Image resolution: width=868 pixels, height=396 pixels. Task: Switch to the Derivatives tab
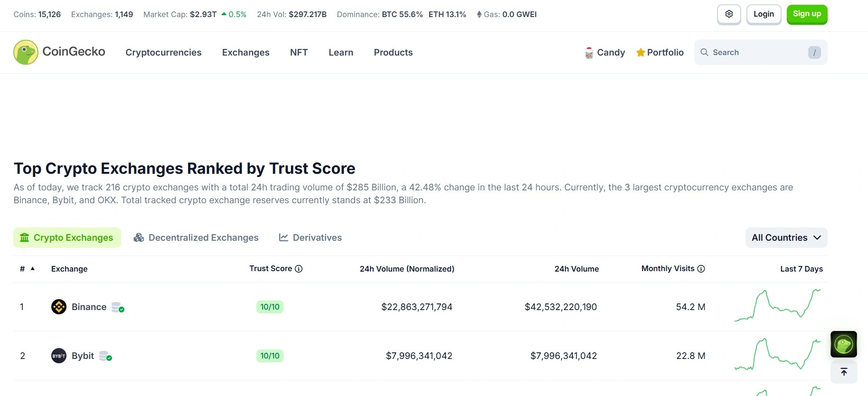pyautogui.click(x=310, y=238)
